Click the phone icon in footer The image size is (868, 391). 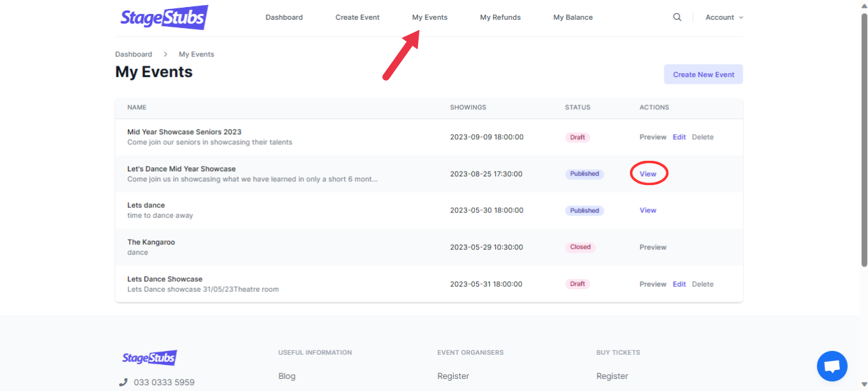coord(123,382)
